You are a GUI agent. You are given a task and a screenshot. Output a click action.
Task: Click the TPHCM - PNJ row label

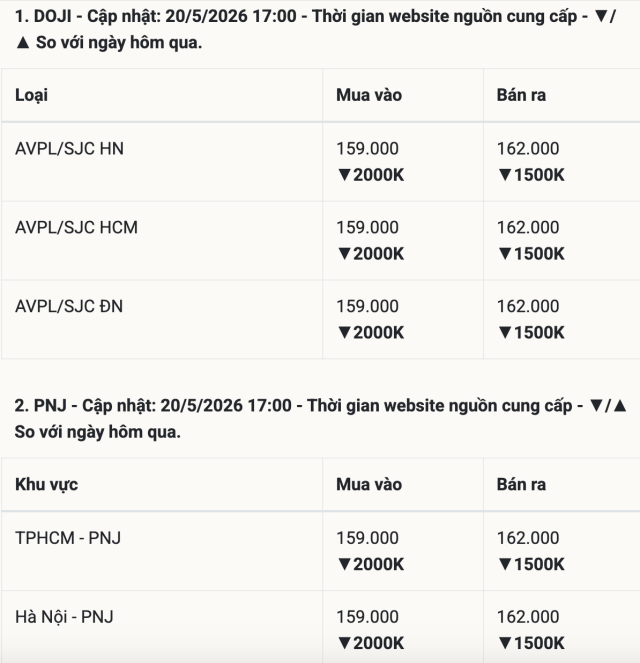point(68,538)
